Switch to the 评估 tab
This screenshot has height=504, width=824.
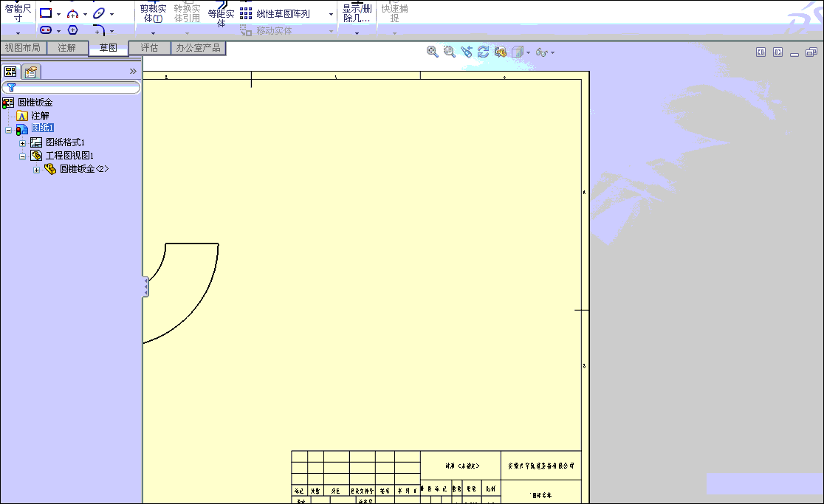[x=149, y=48]
